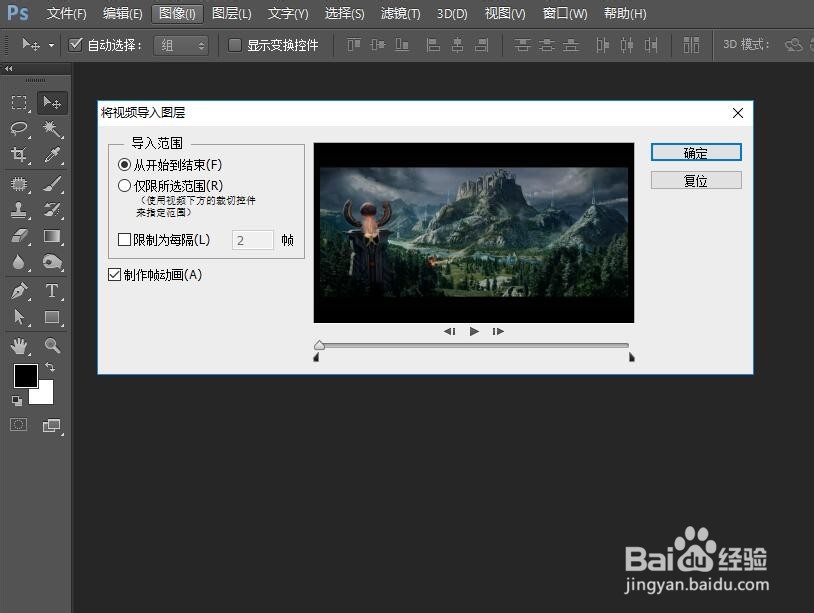Select the Eyedropper tool

pos(52,155)
